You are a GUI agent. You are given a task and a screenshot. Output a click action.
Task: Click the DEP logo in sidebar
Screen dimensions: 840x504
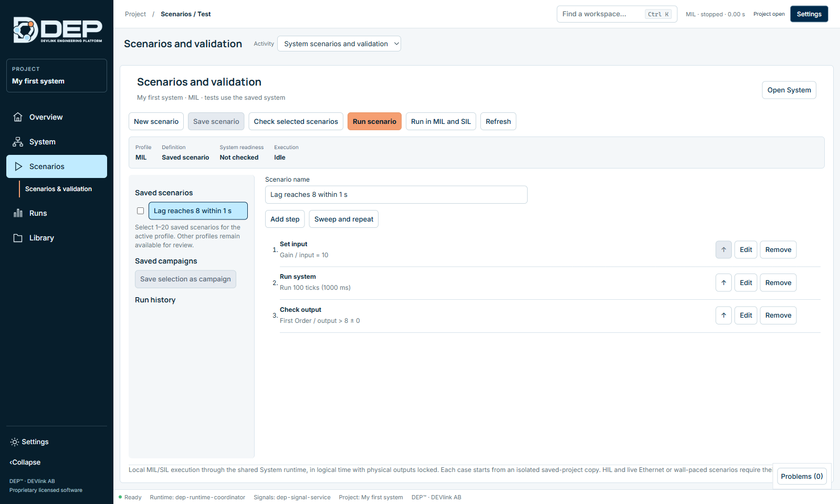click(58, 30)
